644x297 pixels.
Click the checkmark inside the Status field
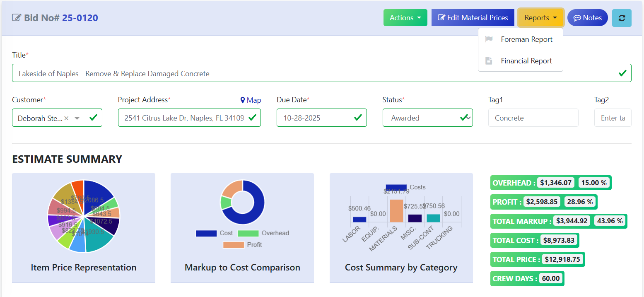pos(463,118)
